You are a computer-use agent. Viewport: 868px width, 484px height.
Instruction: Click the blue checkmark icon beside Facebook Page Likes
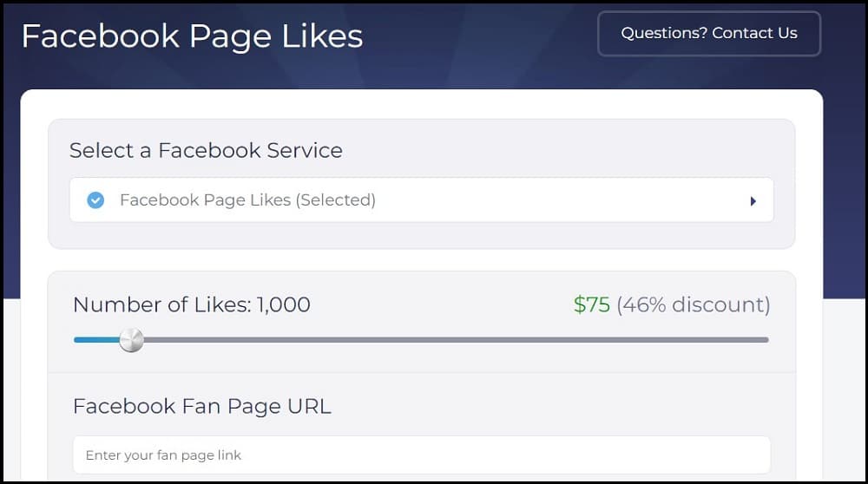click(x=95, y=199)
